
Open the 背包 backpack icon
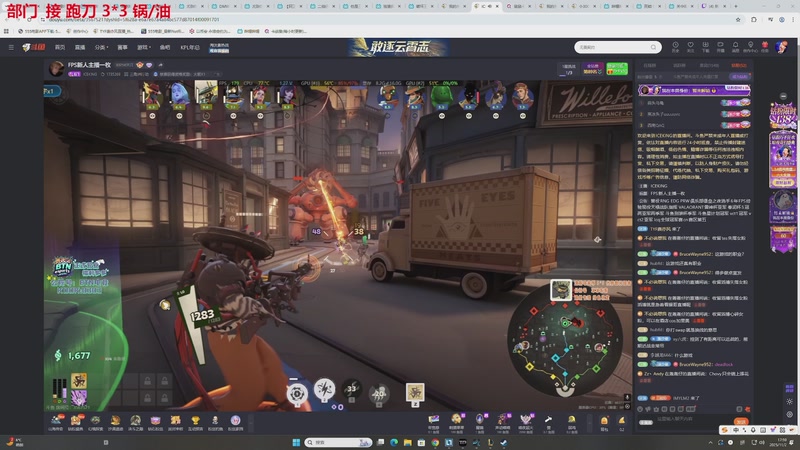pos(604,422)
